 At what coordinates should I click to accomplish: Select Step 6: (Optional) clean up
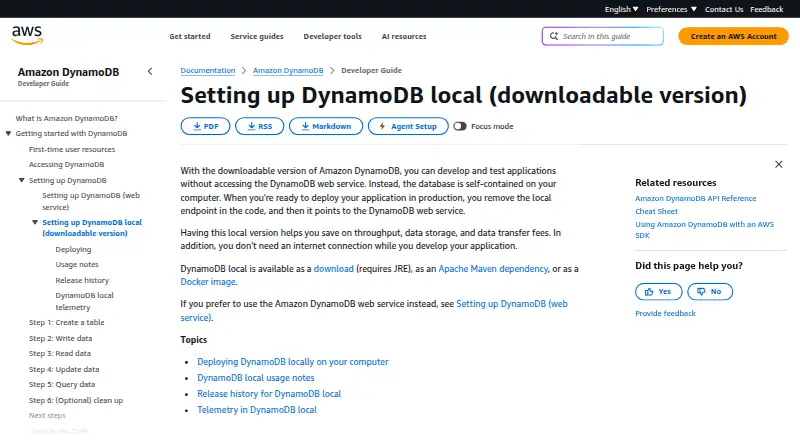click(76, 401)
